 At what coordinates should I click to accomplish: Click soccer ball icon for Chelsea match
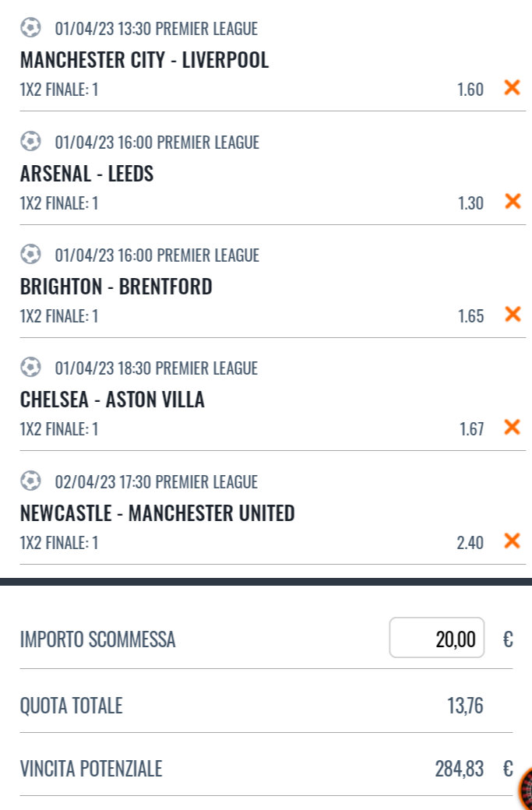pos(30,368)
